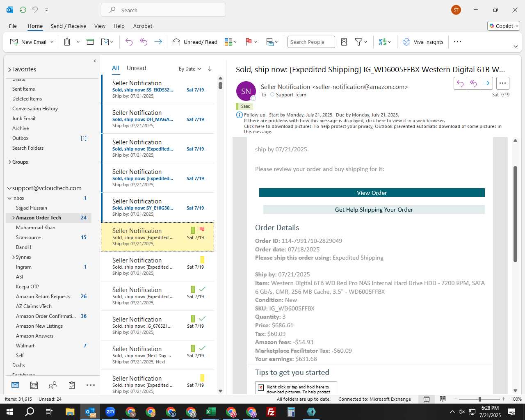Viewport: 525px width, 420px height.
Task: Switch to Reading view in status bar
Action: (x=443, y=399)
